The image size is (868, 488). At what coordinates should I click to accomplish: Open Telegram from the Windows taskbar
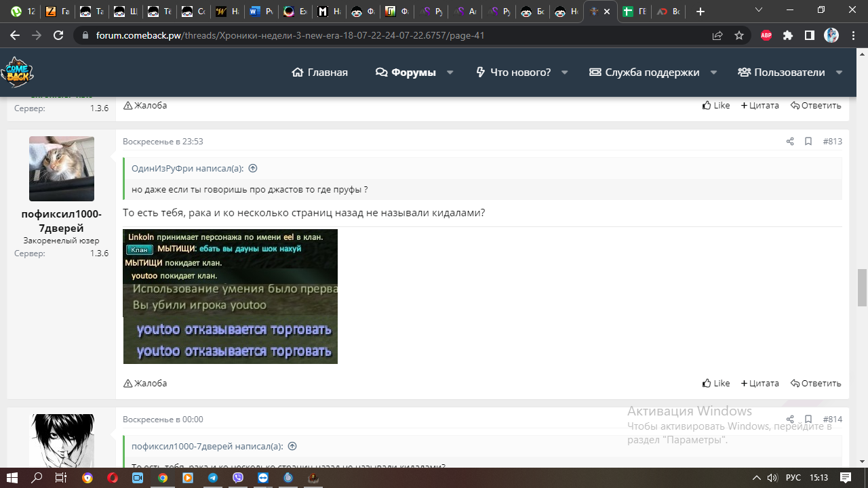point(213,478)
